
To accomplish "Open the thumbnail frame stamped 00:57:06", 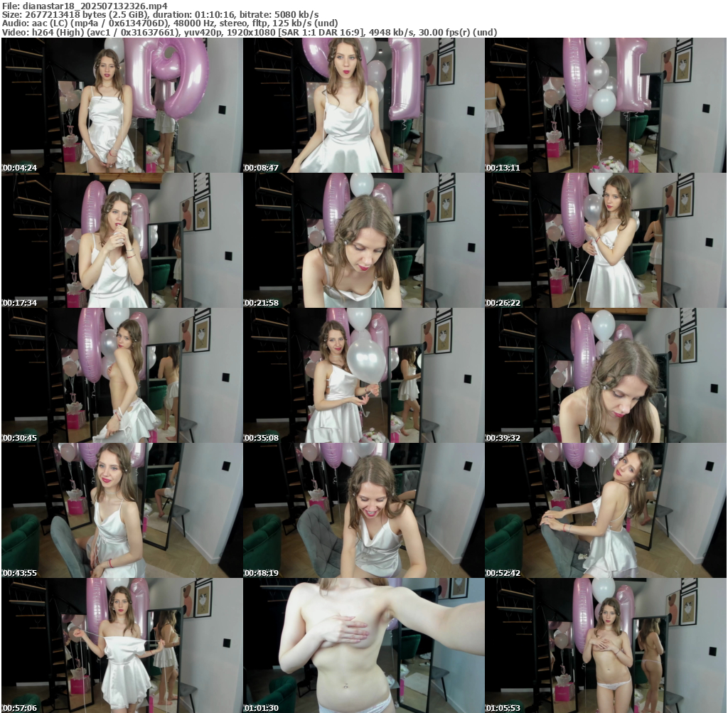I will point(122,645).
